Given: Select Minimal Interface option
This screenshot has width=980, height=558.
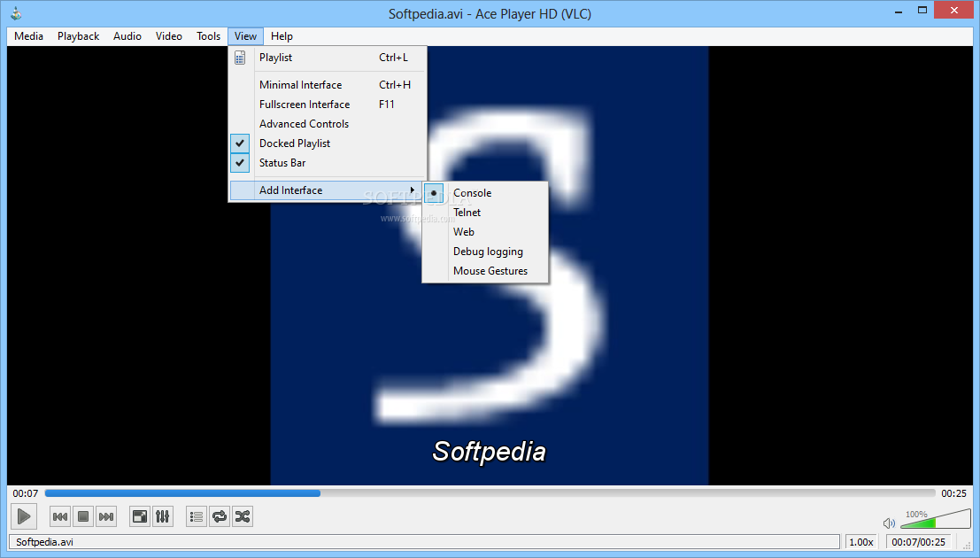Looking at the screenshot, I should point(328,85).
